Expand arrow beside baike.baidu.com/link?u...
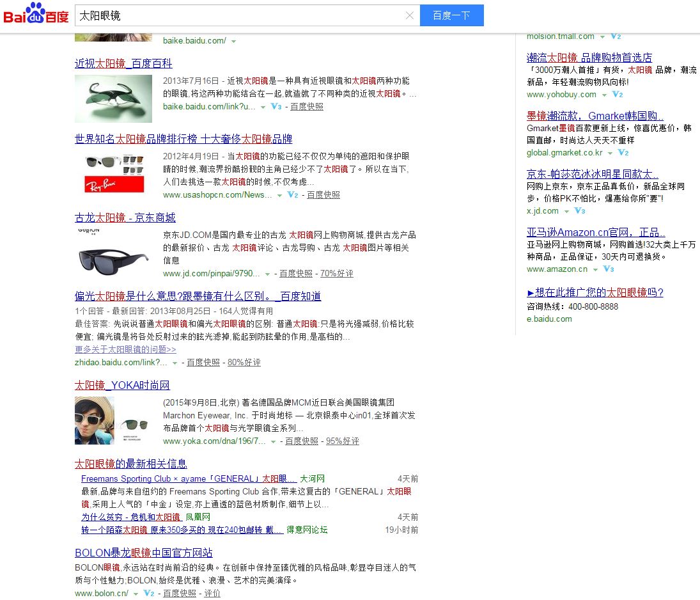The width and height of the screenshot is (700, 600). [263, 107]
